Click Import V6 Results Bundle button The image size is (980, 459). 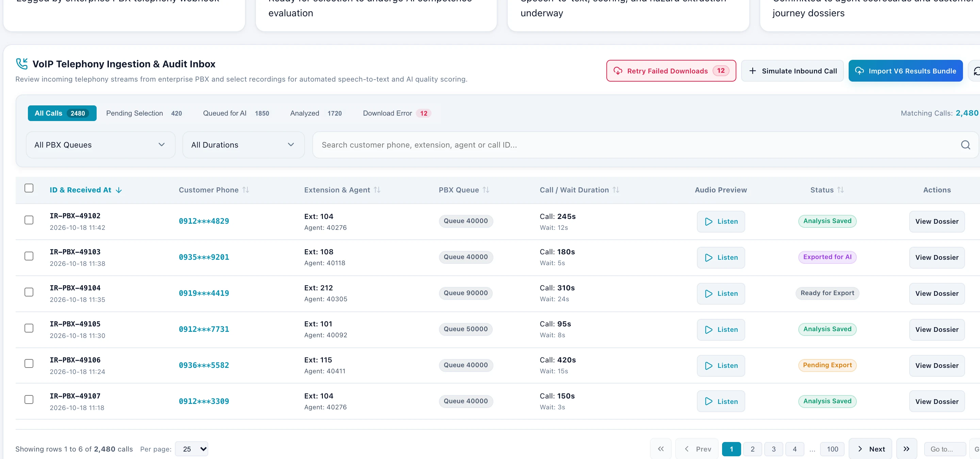pos(905,71)
